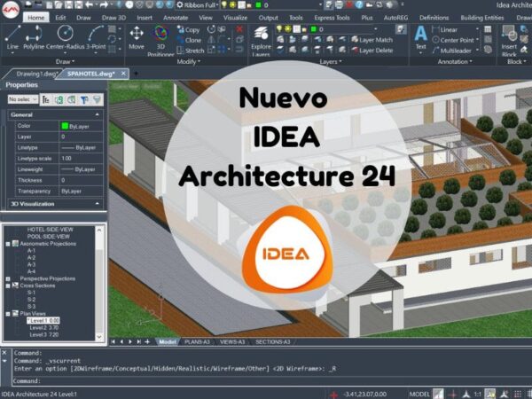Click the Center Point annotation tool
532x399 pixels.
point(453,40)
